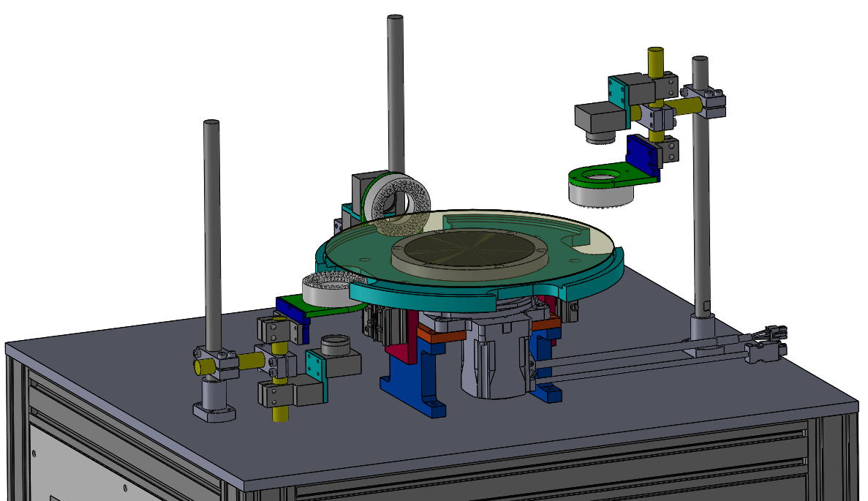Pick the left LED ring light beside the turntable
Screen dimensions: 868x501
tap(325, 290)
